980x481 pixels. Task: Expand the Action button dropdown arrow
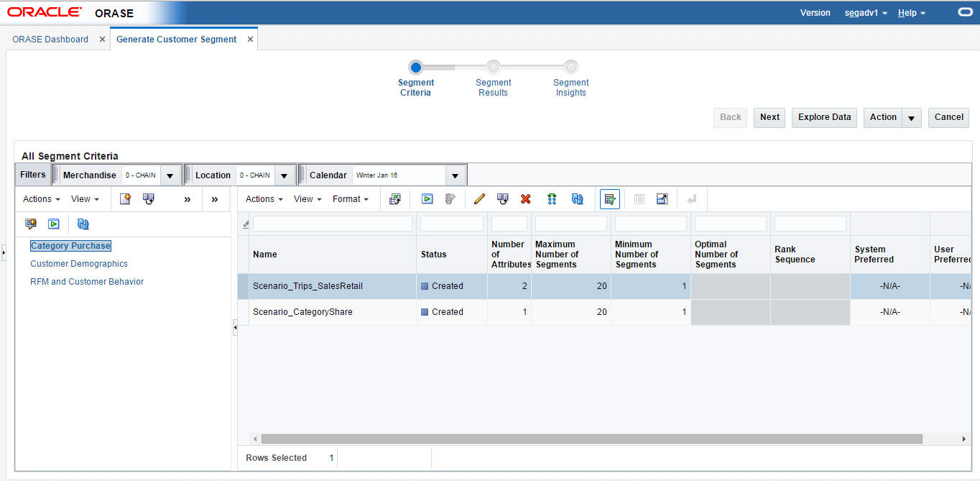click(x=911, y=118)
